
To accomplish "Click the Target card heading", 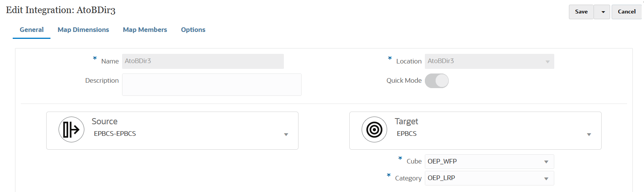I will (406, 122).
